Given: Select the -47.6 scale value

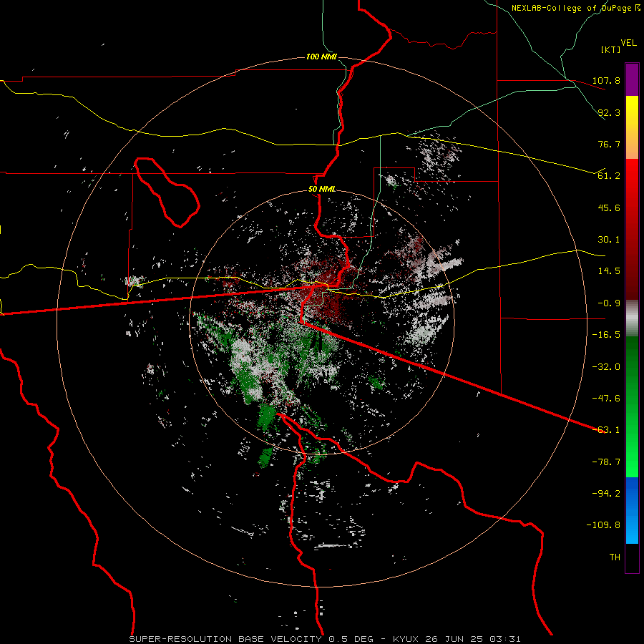Looking at the screenshot, I should [x=606, y=399].
